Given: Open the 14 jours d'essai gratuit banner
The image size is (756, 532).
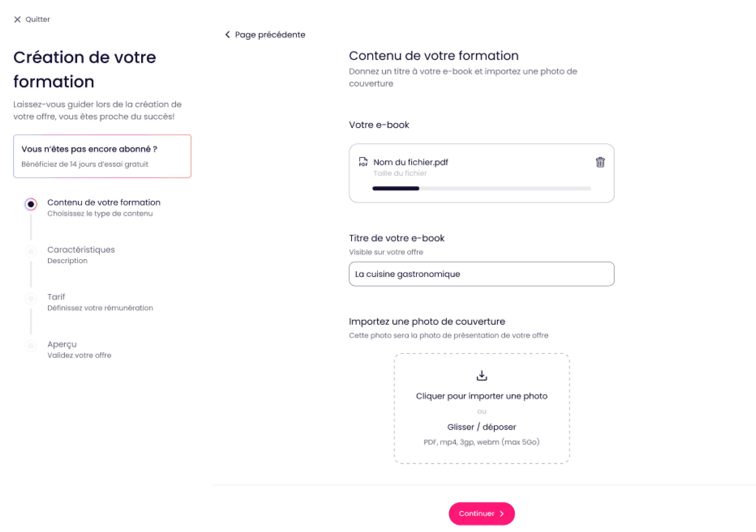Looking at the screenshot, I should [102, 156].
